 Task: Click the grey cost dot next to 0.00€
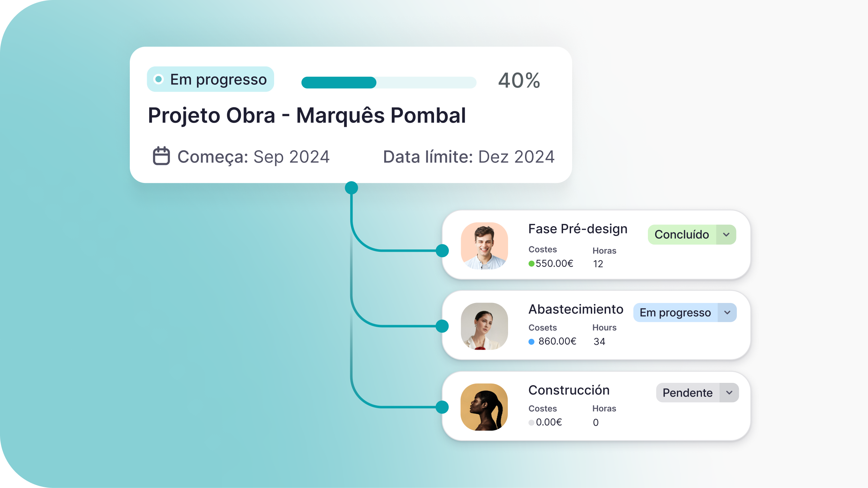(531, 422)
